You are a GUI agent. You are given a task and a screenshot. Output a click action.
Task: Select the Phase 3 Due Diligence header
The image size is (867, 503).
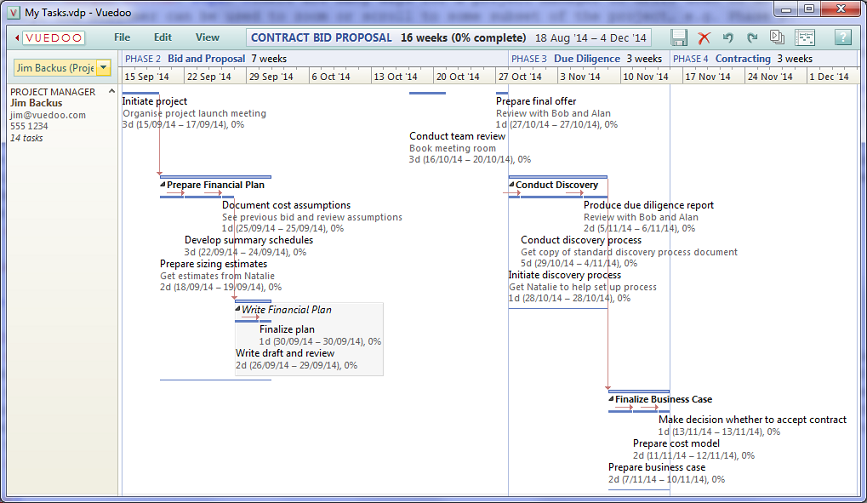pyautogui.click(x=586, y=59)
